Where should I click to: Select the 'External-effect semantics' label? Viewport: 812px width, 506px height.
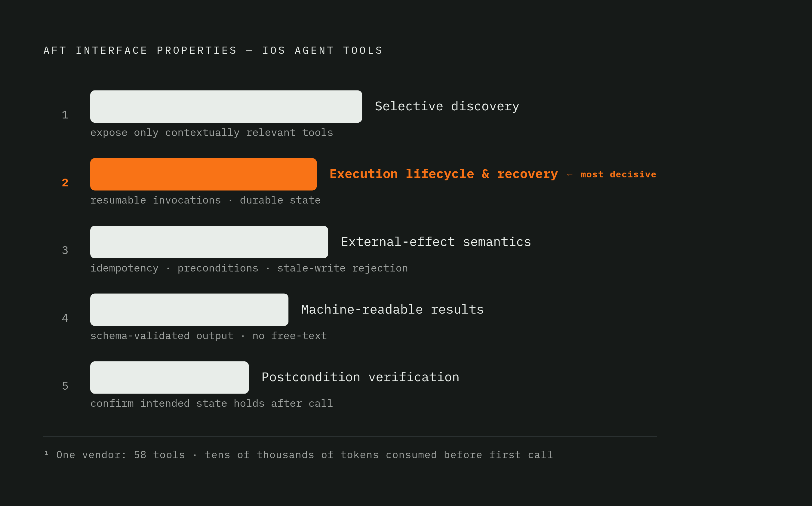[436, 242]
